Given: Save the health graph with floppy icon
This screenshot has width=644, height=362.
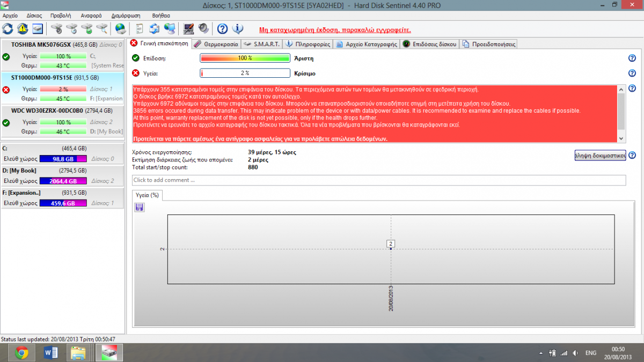Looking at the screenshot, I should [x=139, y=207].
